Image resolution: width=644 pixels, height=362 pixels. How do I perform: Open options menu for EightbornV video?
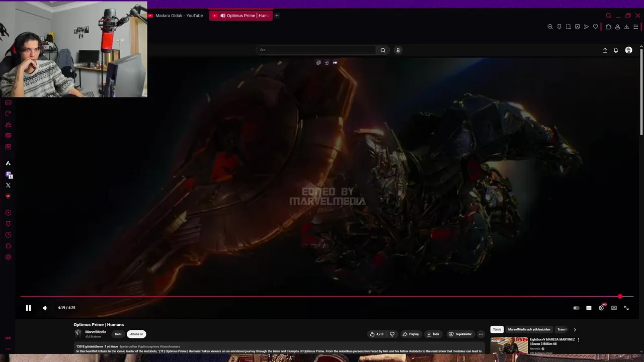(579, 340)
